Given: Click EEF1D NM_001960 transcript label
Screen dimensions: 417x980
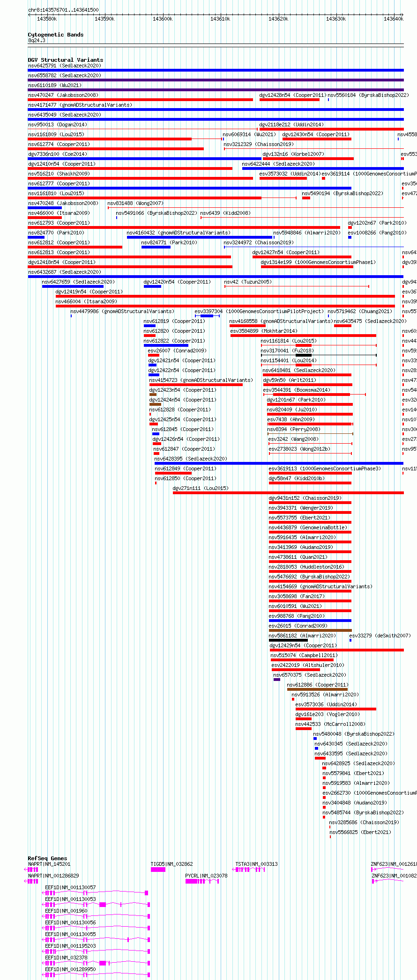Looking at the screenshot, I should [66, 911].
